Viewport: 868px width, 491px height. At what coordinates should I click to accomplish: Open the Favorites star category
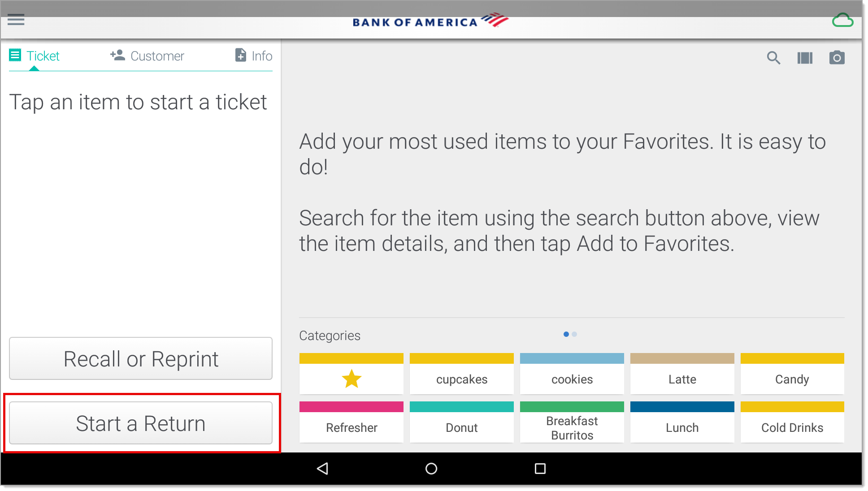point(352,374)
